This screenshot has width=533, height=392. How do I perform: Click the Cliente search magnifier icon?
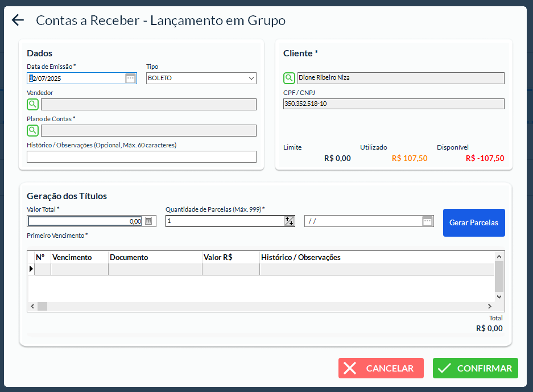289,78
